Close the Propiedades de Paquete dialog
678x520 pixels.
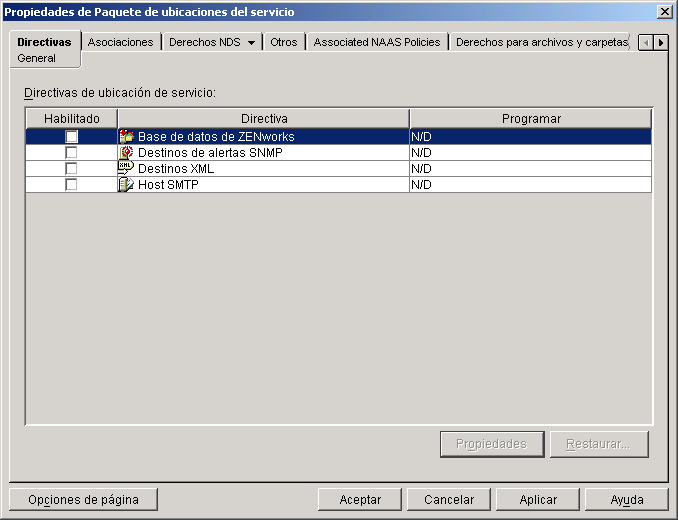[x=664, y=12]
